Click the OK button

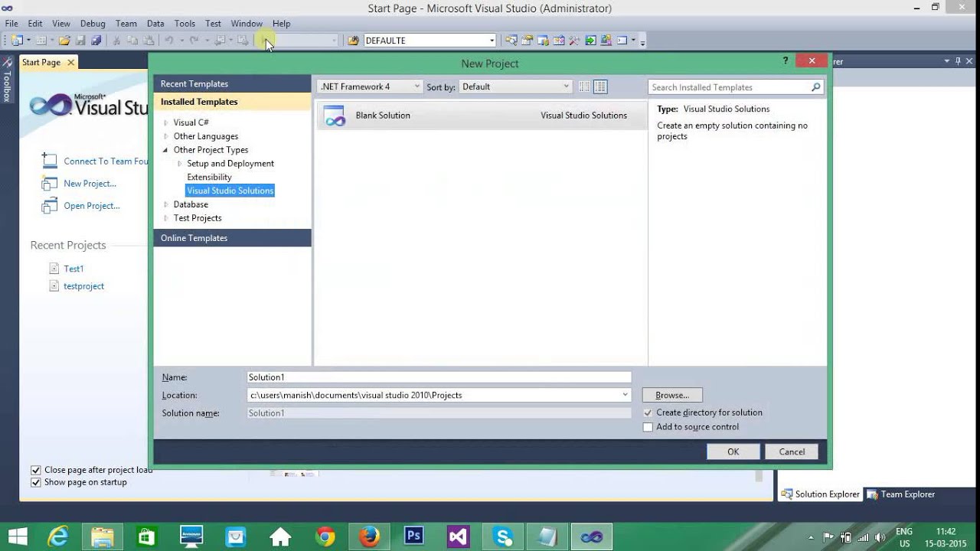pos(733,452)
